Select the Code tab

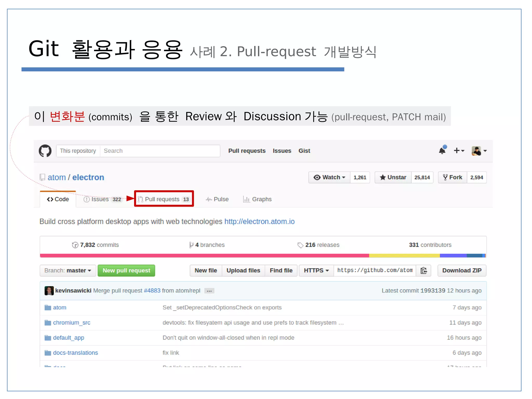(58, 199)
